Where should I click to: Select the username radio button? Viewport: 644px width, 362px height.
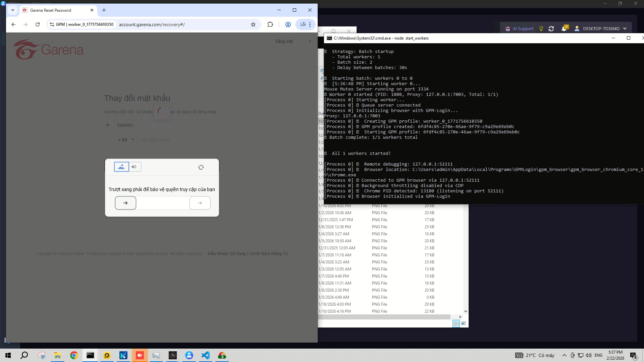click(108, 125)
